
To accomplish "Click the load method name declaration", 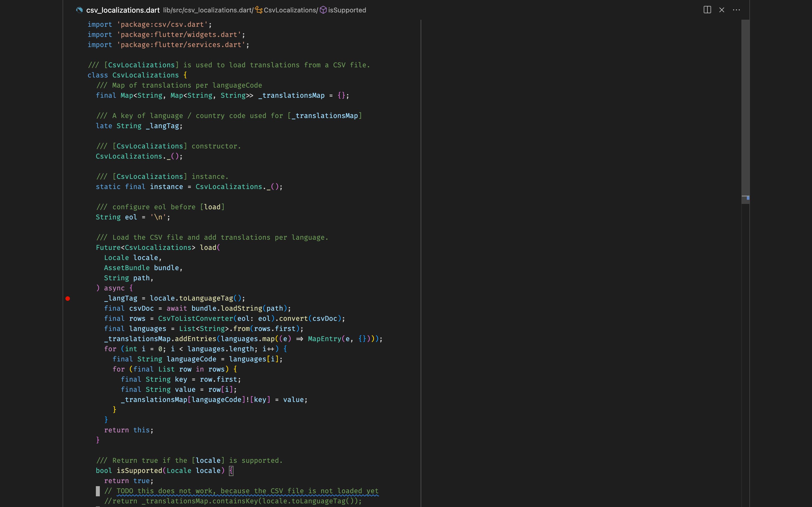I will pos(208,248).
